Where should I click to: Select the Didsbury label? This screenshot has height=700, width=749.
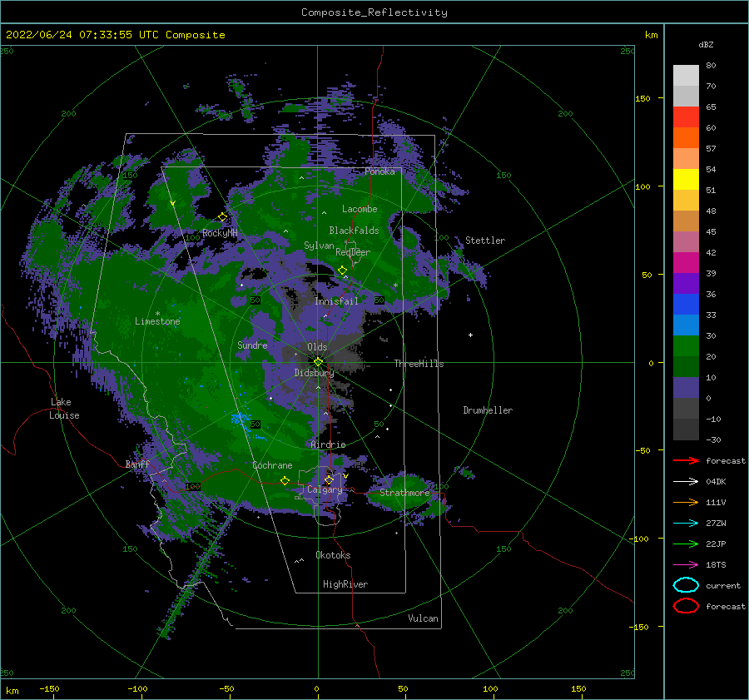(314, 373)
